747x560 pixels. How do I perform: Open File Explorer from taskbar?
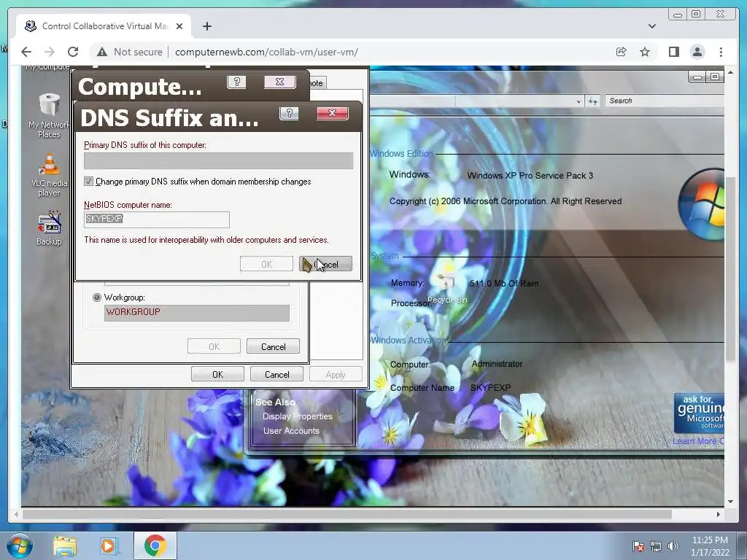(x=65, y=545)
